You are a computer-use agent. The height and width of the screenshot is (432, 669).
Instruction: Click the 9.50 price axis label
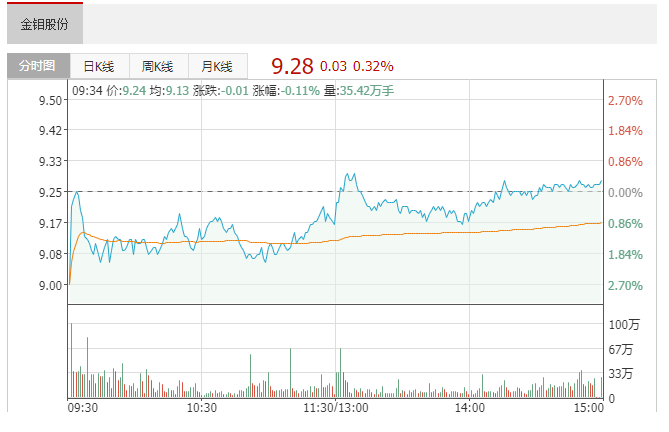[x=52, y=100]
